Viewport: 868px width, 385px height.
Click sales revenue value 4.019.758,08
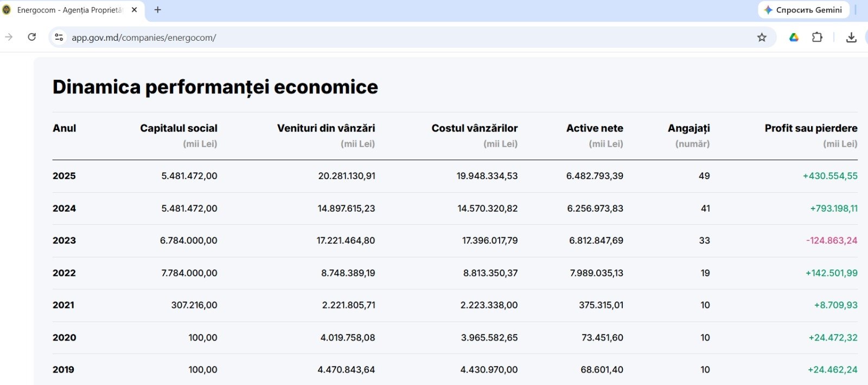(x=348, y=338)
